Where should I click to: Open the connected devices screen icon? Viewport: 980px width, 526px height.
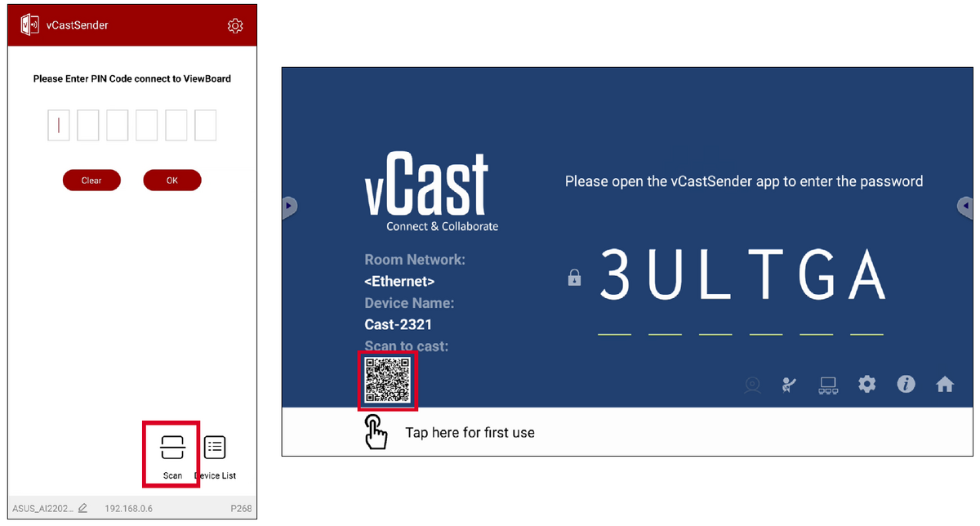(x=828, y=386)
